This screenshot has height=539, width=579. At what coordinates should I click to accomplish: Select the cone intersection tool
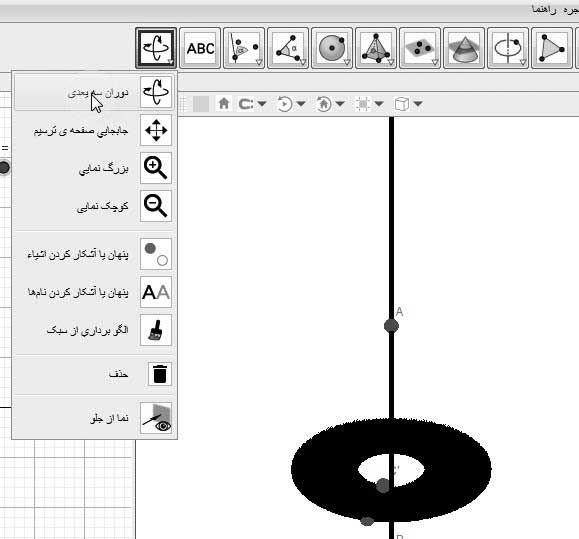pyautogui.click(x=464, y=48)
